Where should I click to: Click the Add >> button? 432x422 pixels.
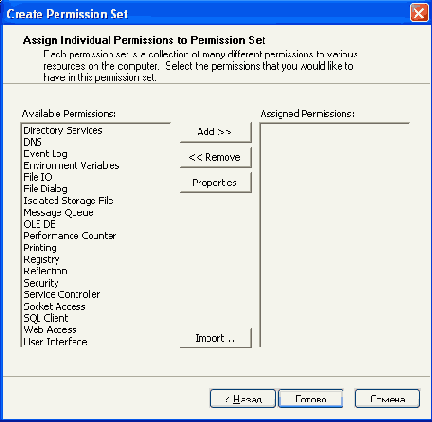pos(216,132)
